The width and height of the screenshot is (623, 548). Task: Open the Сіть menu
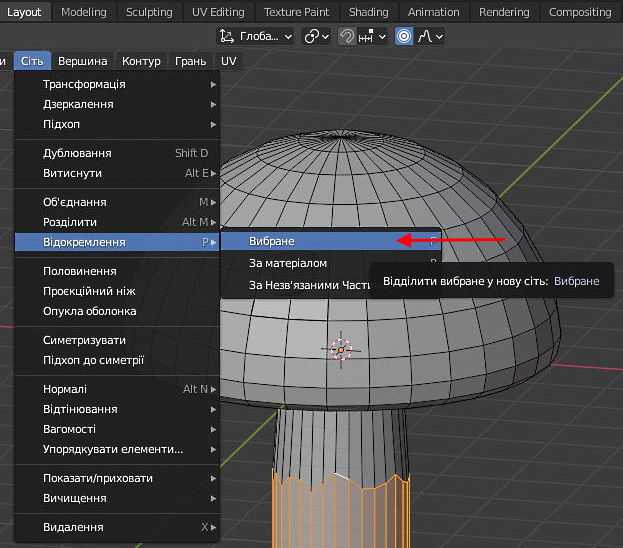point(32,61)
